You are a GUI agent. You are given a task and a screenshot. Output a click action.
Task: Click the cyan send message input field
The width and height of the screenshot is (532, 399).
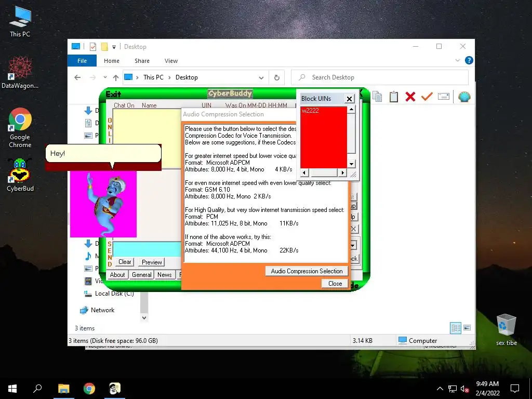click(147, 249)
